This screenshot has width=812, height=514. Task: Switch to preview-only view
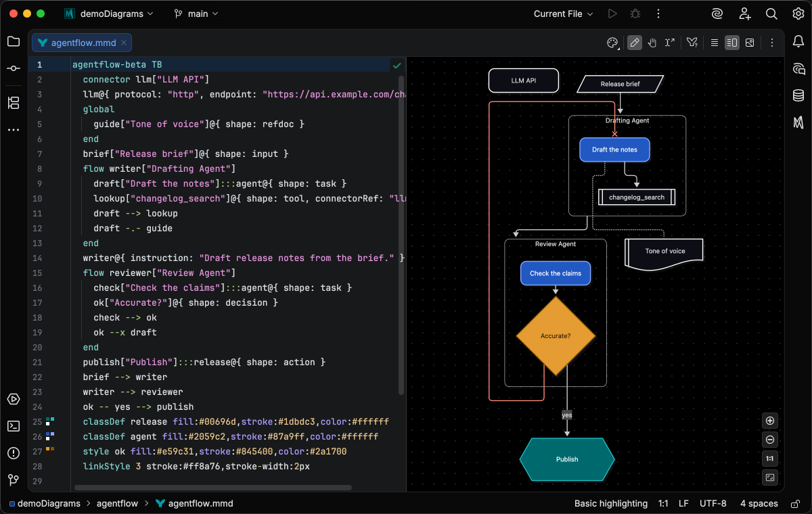tap(750, 43)
